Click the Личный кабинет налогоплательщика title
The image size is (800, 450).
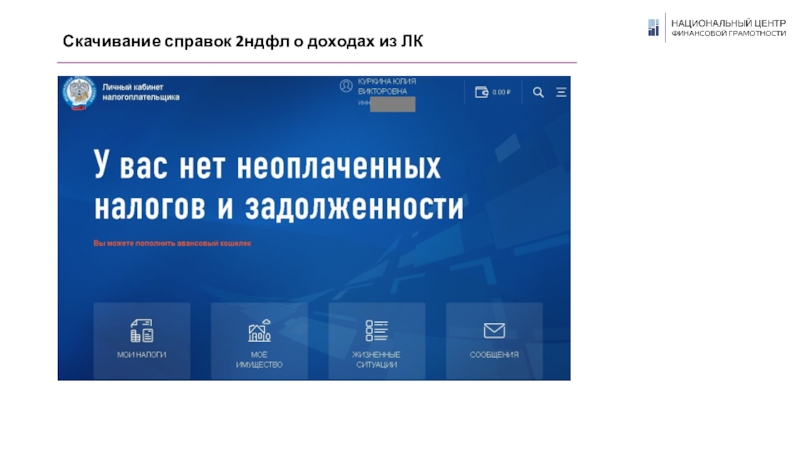click(141, 93)
